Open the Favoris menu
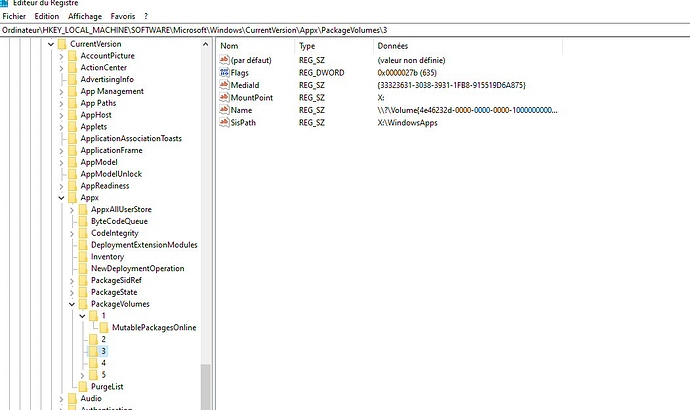Screen dimensions: 690x410 tap(123, 16)
